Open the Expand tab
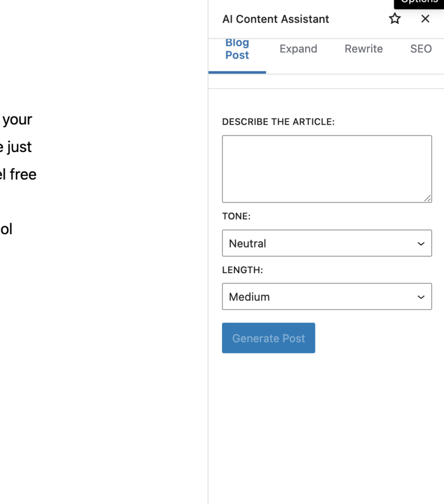The height and width of the screenshot is (504, 444). [x=298, y=49]
